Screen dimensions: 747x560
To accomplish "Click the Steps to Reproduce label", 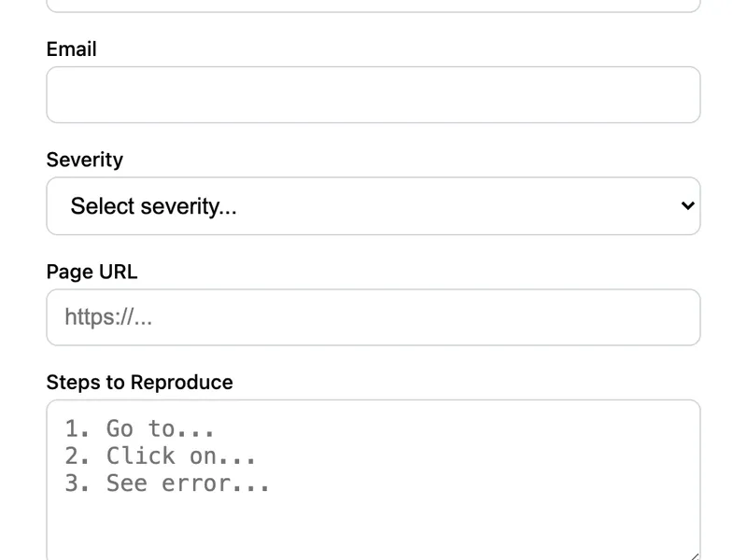I will pos(139,383).
